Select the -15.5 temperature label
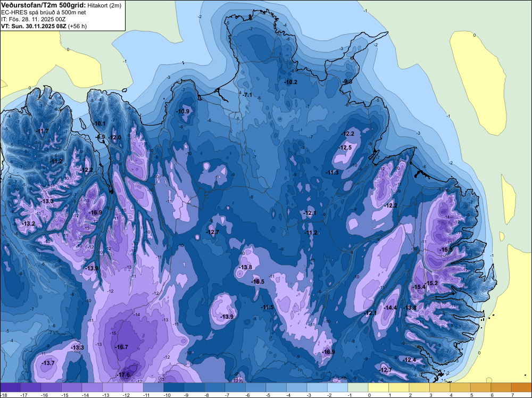The width and height of the screenshot is (532, 398). point(446,250)
